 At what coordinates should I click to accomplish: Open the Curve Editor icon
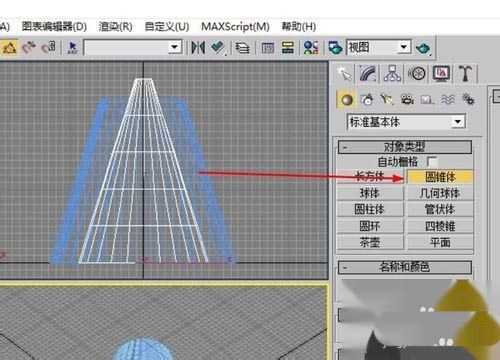pos(268,48)
